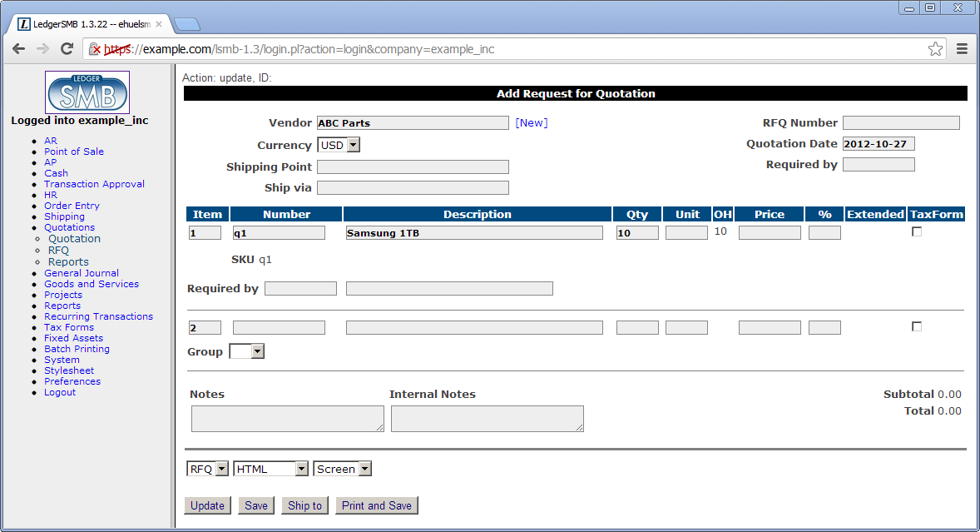The height and width of the screenshot is (532, 980).
Task: Open the AP menu
Action: click(x=50, y=162)
